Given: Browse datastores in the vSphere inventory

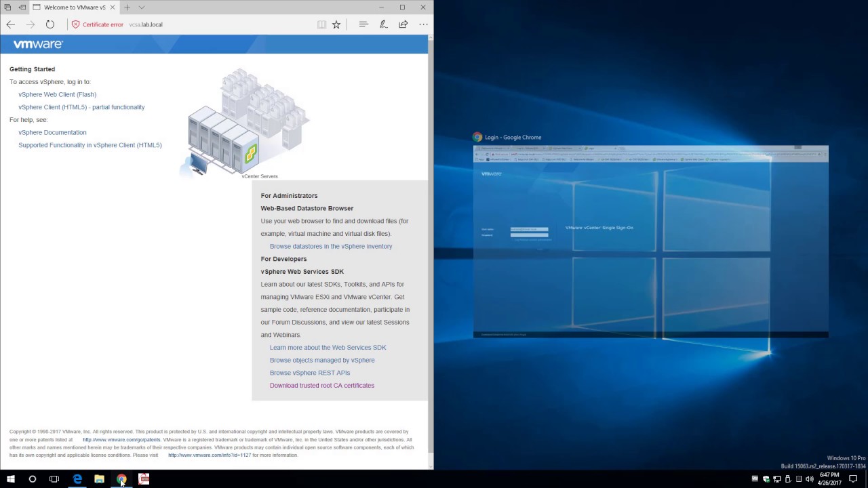Looking at the screenshot, I should pos(331,247).
